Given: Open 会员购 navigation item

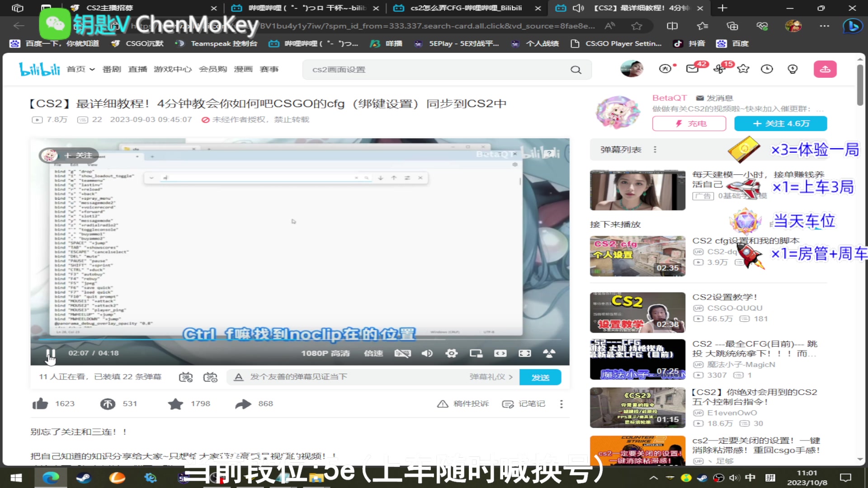Looking at the screenshot, I should (213, 69).
